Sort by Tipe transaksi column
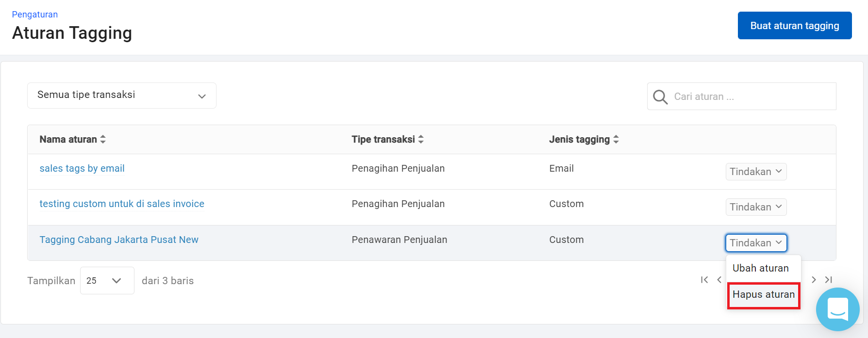The image size is (868, 338). pos(421,140)
